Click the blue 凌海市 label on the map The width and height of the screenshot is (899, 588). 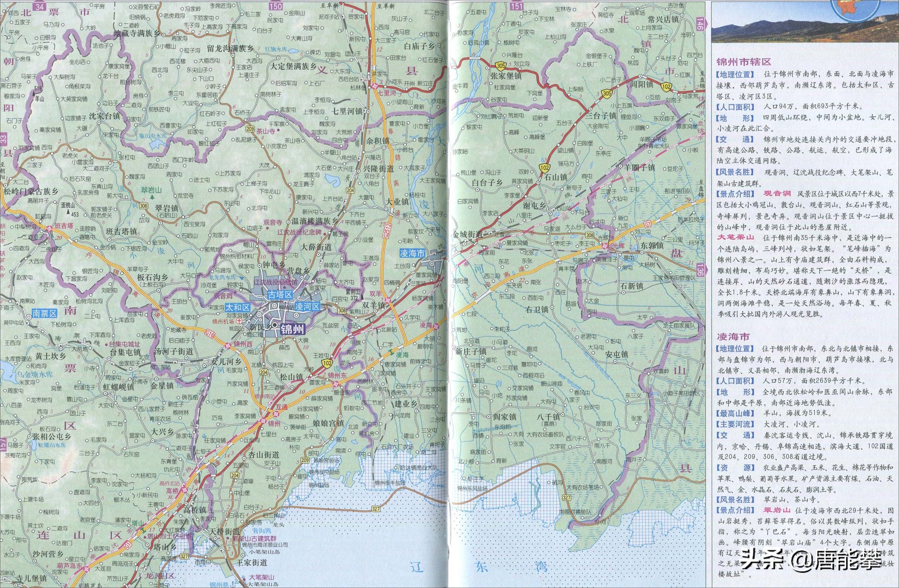click(412, 253)
